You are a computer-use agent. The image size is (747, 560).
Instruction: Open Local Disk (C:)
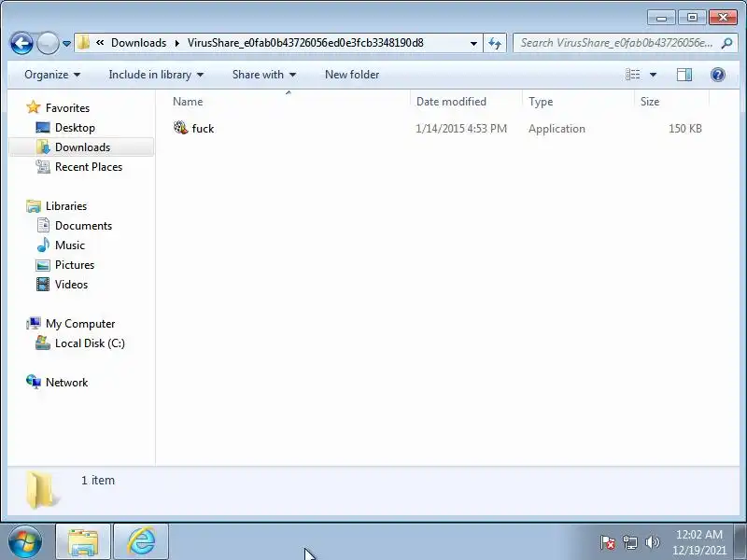point(90,343)
